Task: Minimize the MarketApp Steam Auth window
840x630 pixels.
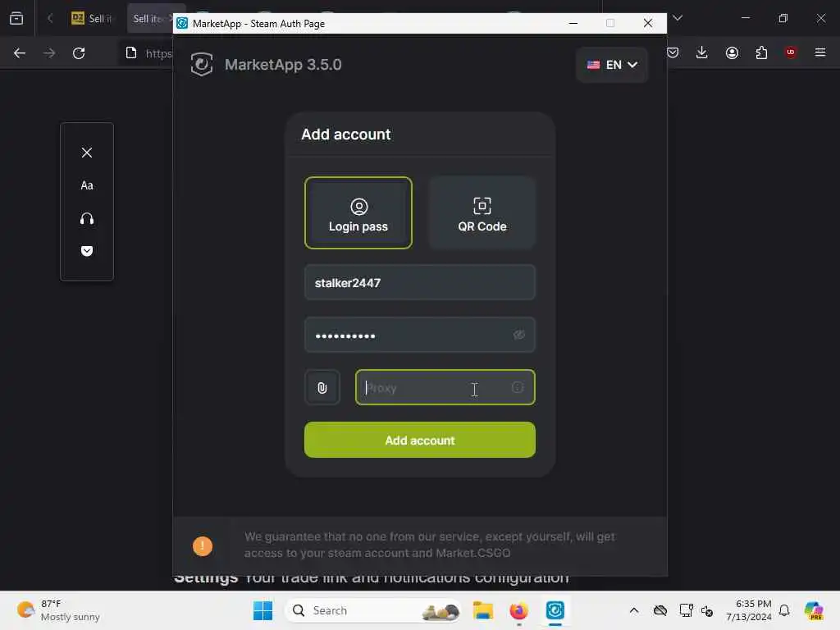Action: [x=573, y=23]
